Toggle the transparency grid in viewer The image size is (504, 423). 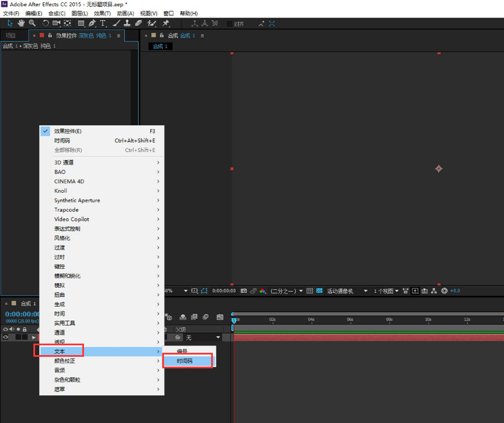[x=319, y=291]
